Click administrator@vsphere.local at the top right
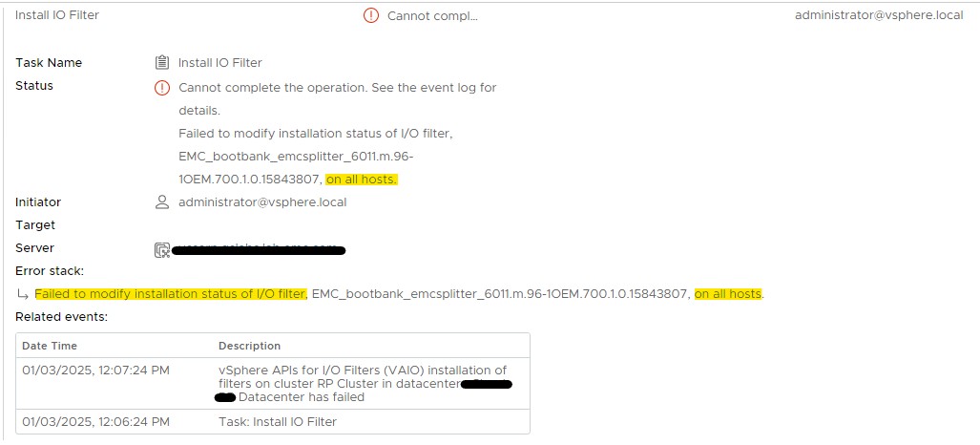Image resolution: width=980 pixels, height=445 pixels. click(878, 15)
